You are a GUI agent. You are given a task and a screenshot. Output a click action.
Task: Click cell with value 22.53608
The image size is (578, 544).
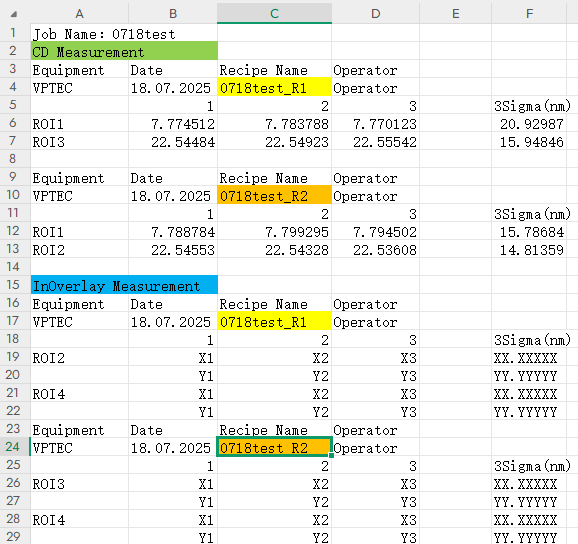click(375, 249)
